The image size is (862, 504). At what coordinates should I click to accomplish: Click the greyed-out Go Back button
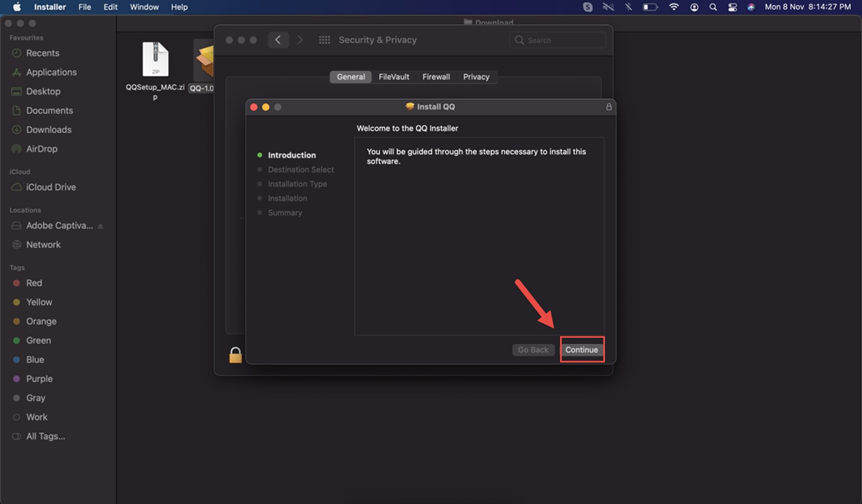point(533,350)
